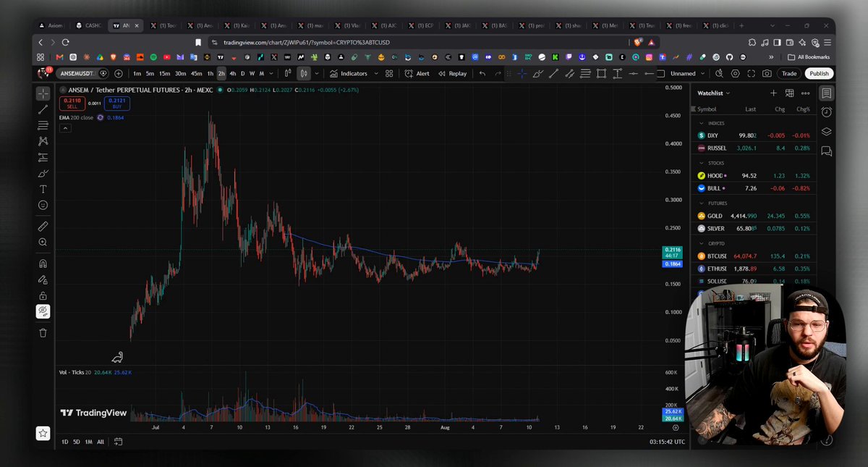868x467 pixels.
Task: Select the D daily timeframe
Action: coord(242,73)
